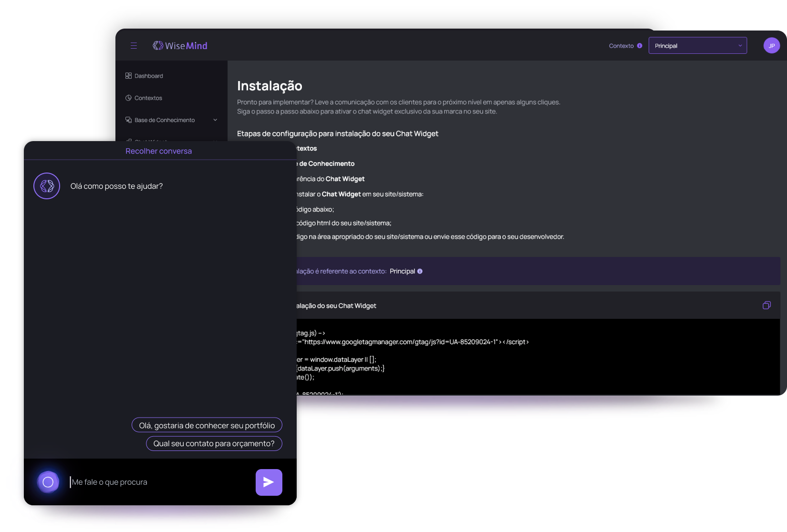Click the Dashboard grid icon
The height and width of the screenshot is (532, 787).
pyautogui.click(x=128, y=76)
